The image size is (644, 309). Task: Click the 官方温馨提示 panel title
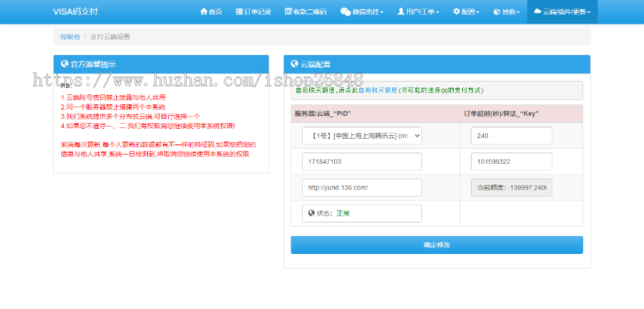point(93,64)
